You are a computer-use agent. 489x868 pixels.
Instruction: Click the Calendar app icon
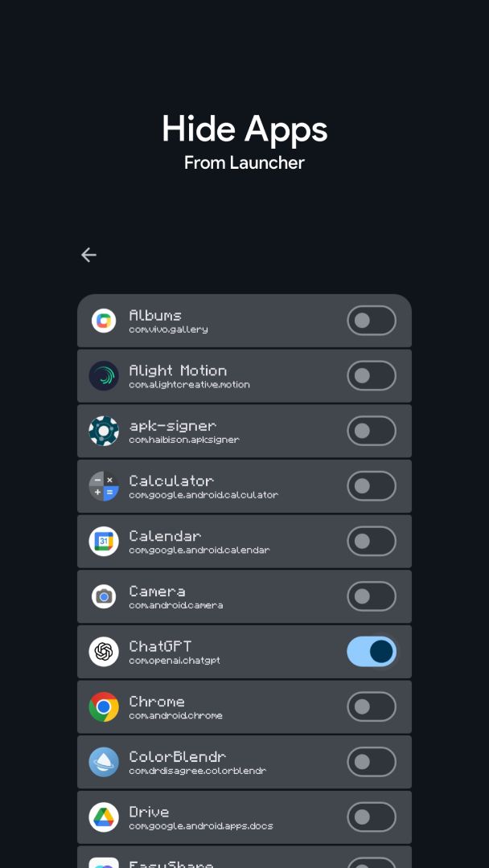(104, 542)
